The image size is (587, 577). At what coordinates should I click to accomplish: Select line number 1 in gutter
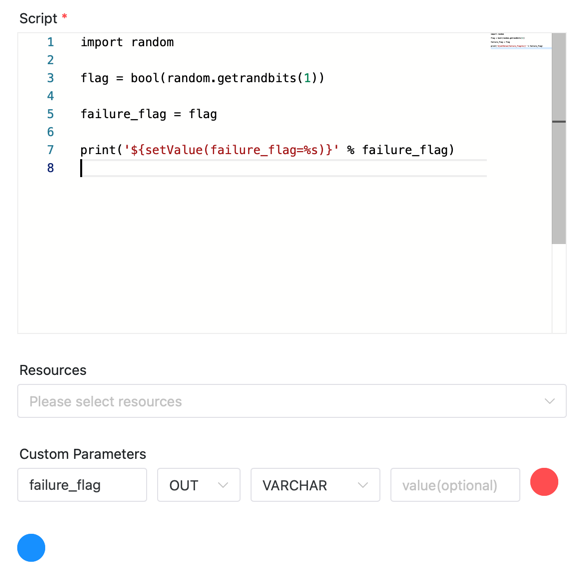pos(51,42)
